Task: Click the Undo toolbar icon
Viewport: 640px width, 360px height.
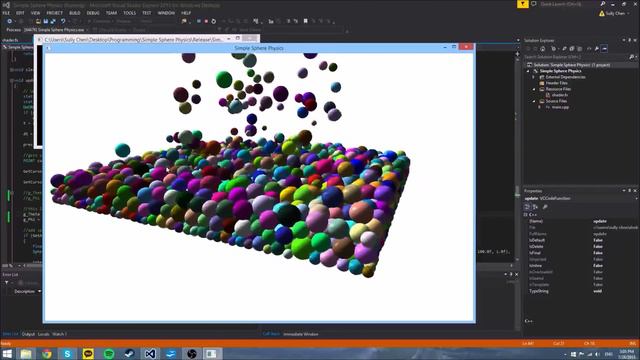Action: (x=63, y=21)
